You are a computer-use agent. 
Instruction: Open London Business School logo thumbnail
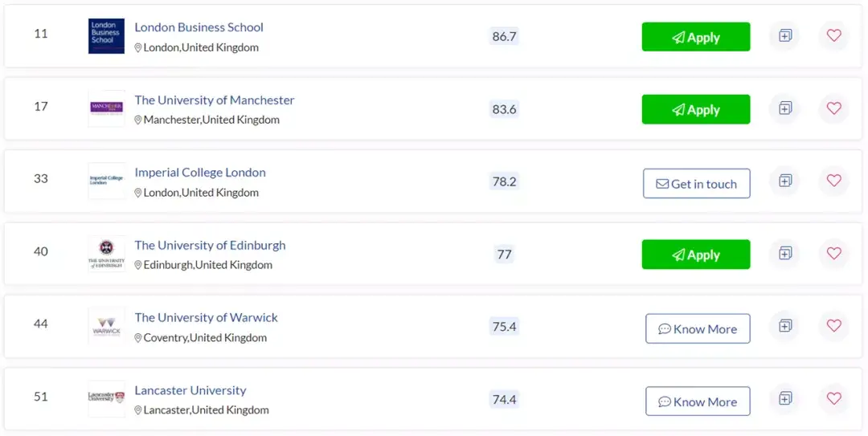(x=106, y=36)
